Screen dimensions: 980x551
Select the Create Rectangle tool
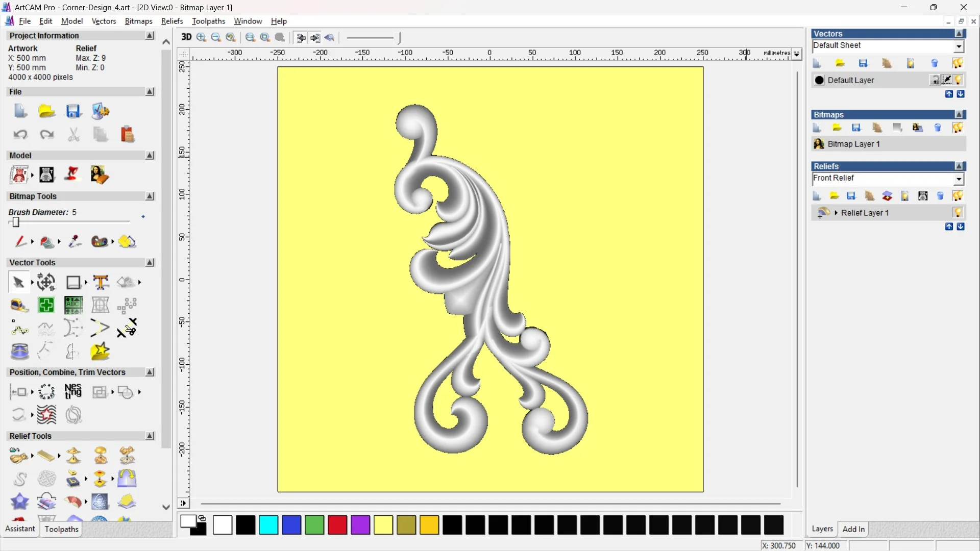point(73,282)
